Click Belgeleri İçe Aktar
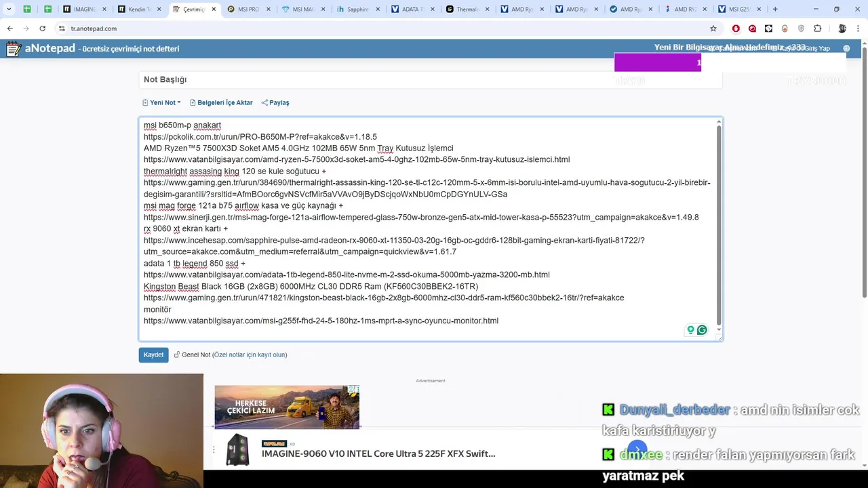The width and height of the screenshot is (868, 488). pyautogui.click(x=221, y=102)
